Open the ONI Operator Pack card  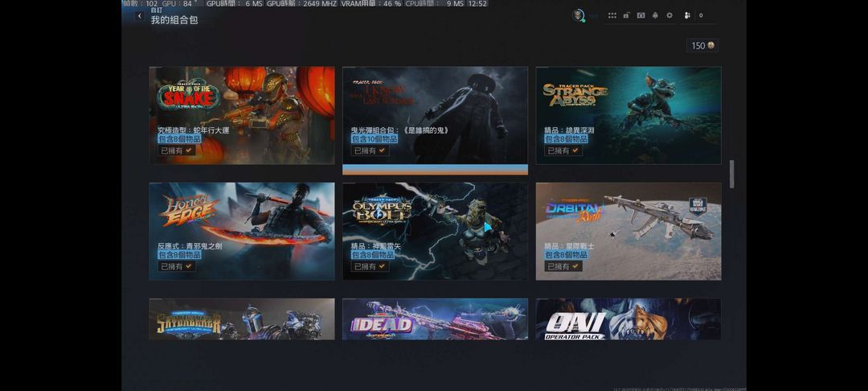(x=628, y=319)
